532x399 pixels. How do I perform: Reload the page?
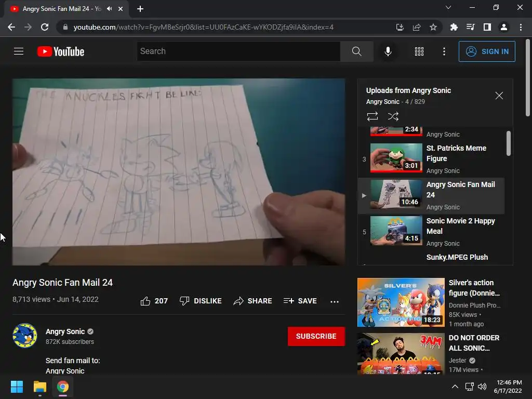tap(45, 27)
